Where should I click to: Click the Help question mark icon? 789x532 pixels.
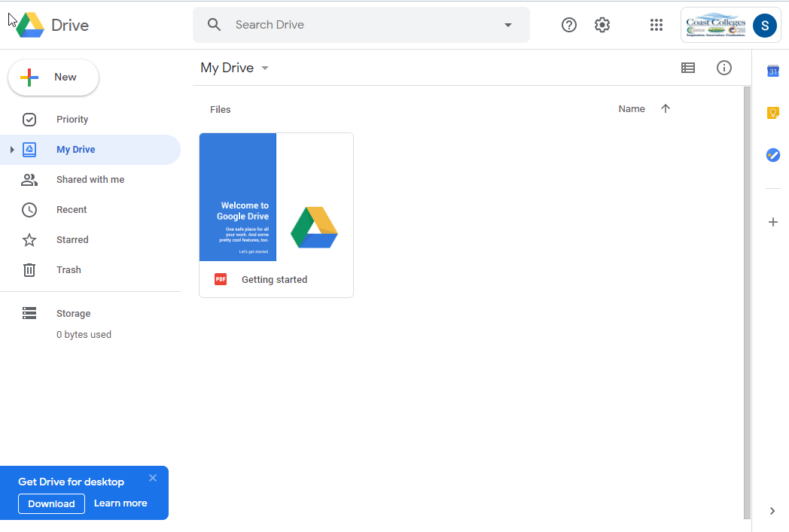[x=569, y=25]
